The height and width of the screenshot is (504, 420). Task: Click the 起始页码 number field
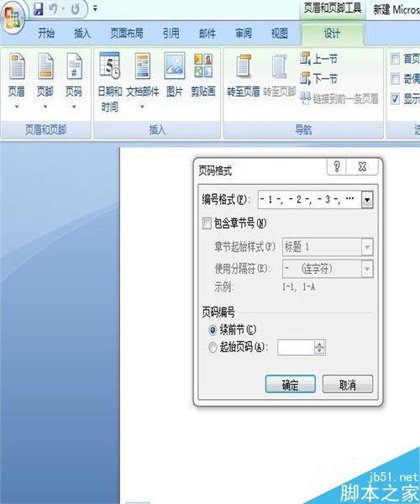[296, 348]
